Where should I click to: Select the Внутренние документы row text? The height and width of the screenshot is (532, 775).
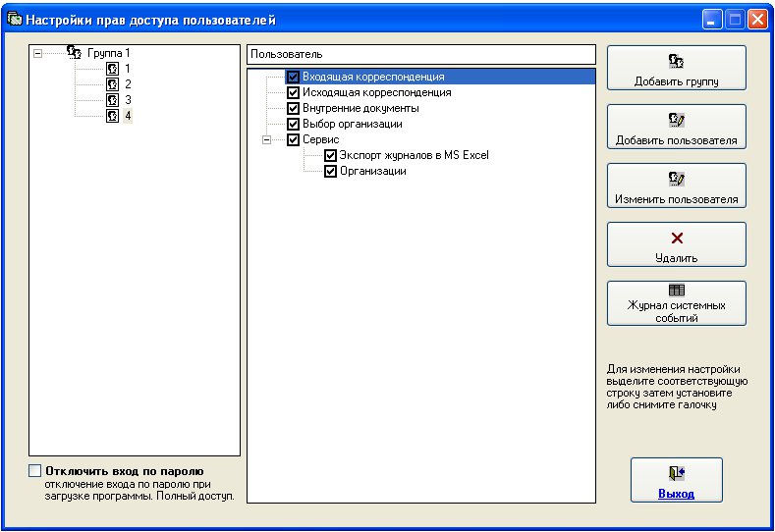click(360, 108)
